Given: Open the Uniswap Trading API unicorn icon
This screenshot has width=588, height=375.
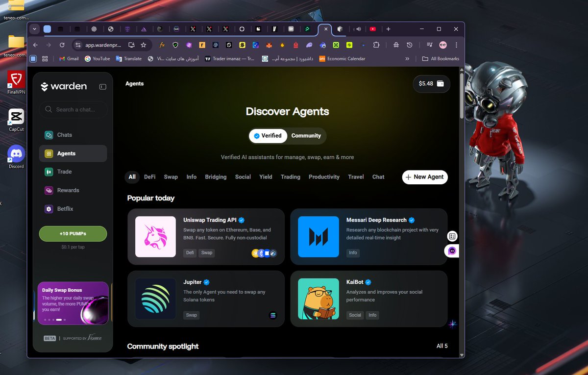Looking at the screenshot, I should [x=155, y=237].
